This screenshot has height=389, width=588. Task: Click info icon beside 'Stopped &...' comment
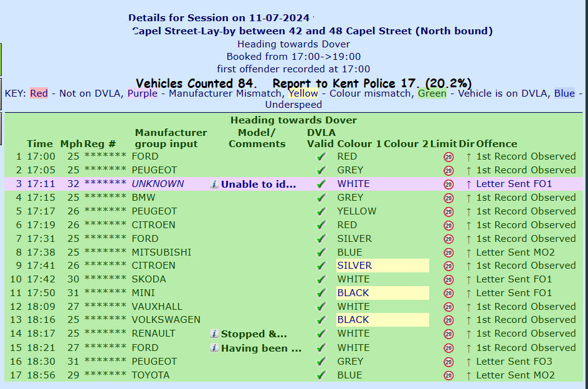(x=214, y=334)
